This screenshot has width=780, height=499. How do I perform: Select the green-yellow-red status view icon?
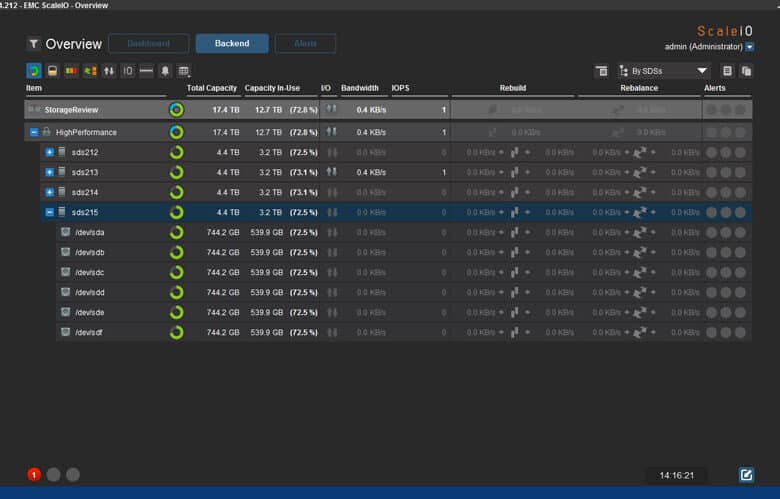[x=71, y=71]
